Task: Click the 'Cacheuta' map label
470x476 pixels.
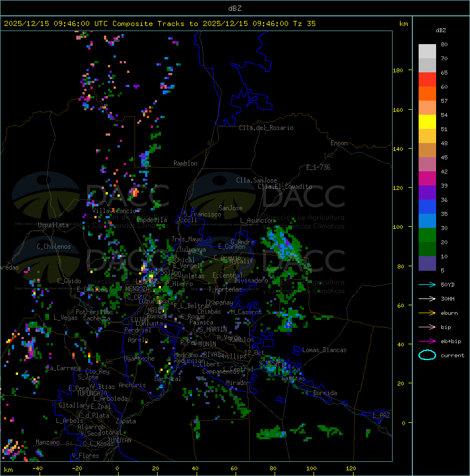Action: tap(97, 318)
